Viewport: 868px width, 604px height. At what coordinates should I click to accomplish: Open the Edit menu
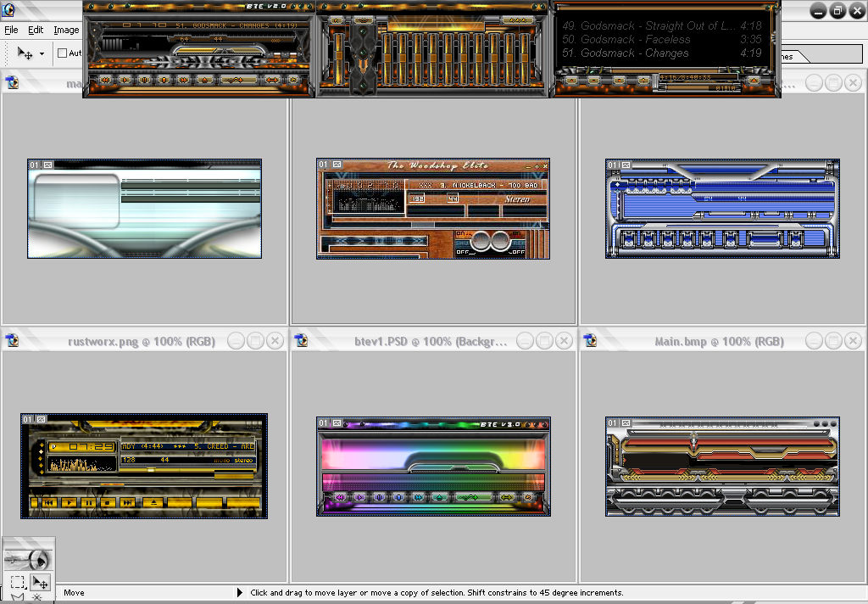(36, 30)
